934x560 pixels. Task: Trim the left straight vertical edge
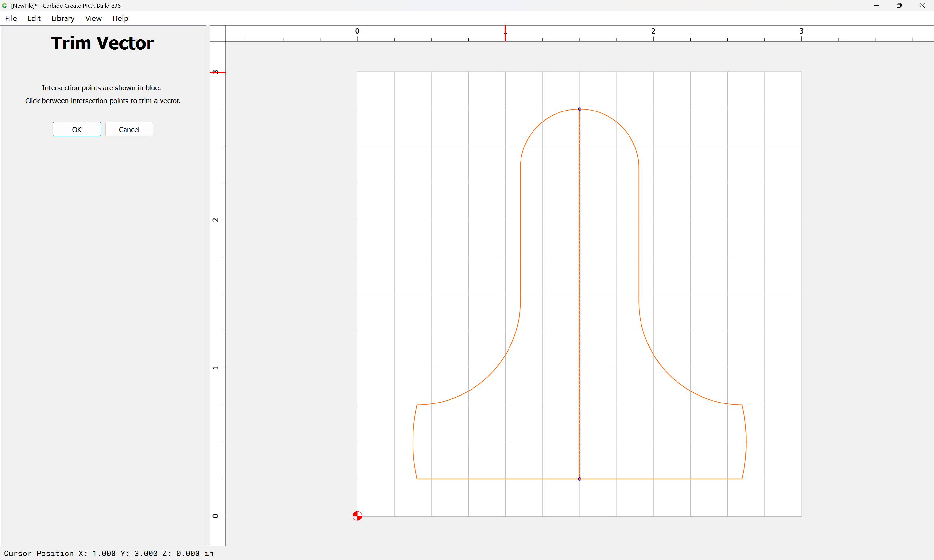[x=520, y=234]
